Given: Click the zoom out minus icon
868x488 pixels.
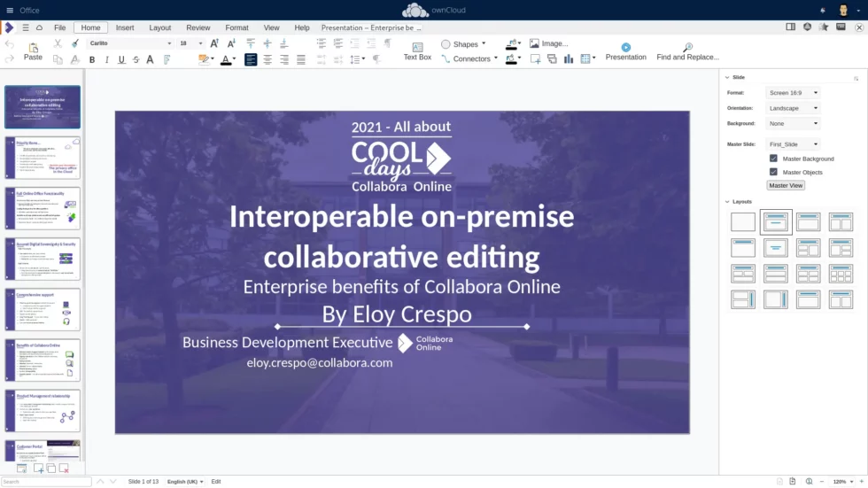Looking at the screenshot, I should coord(822,482).
